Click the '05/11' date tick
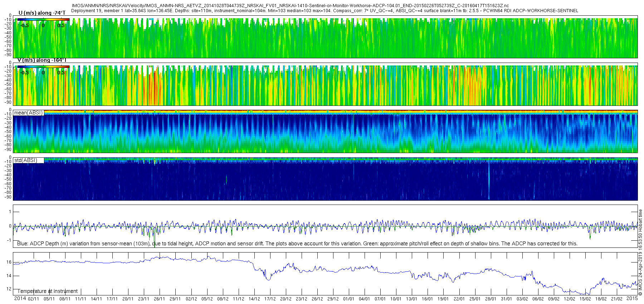This screenshot has width=644, height=304. point(49,299)
